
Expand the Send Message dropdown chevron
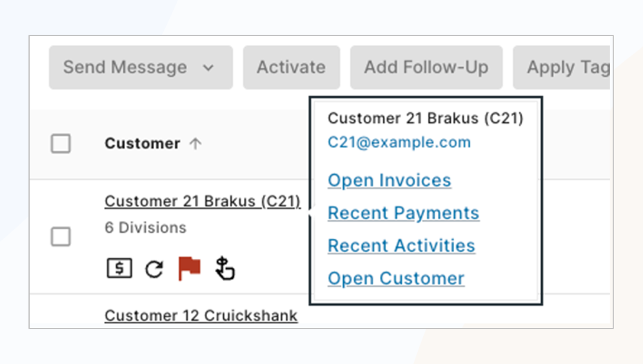pos(208,68)
